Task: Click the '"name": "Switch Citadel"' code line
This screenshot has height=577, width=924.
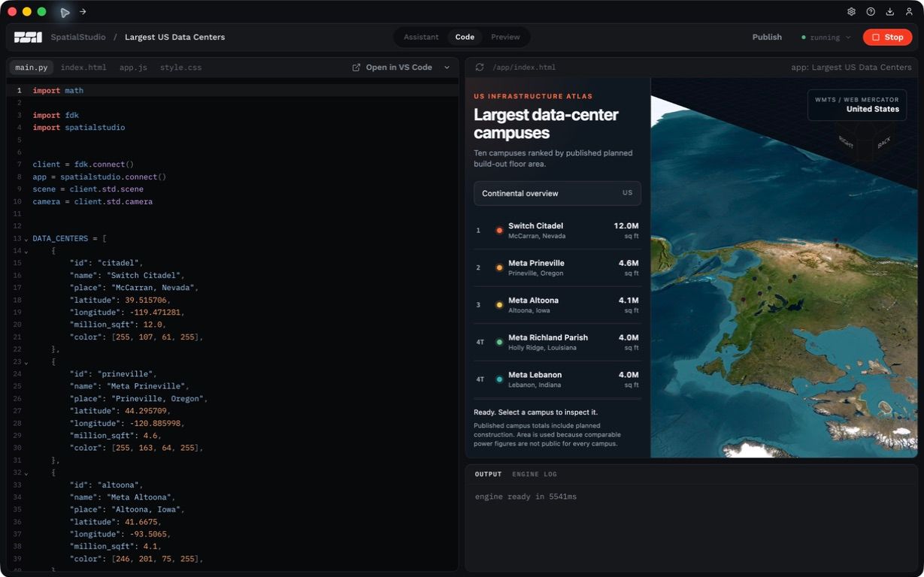Action: point(126,276)
